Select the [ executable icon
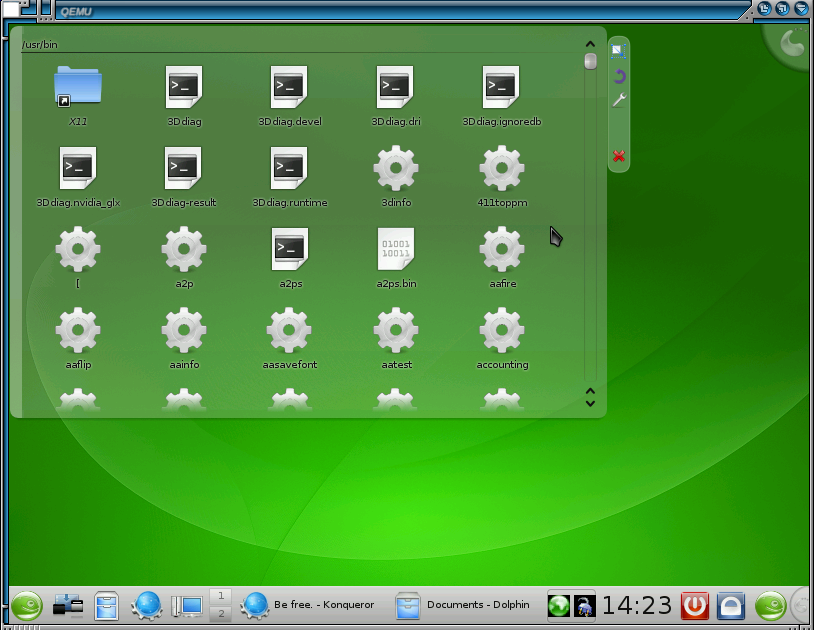 78,249
